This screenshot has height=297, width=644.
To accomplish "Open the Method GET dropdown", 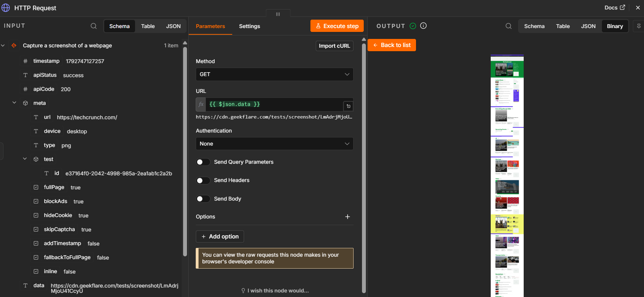I will pos(274,74).
